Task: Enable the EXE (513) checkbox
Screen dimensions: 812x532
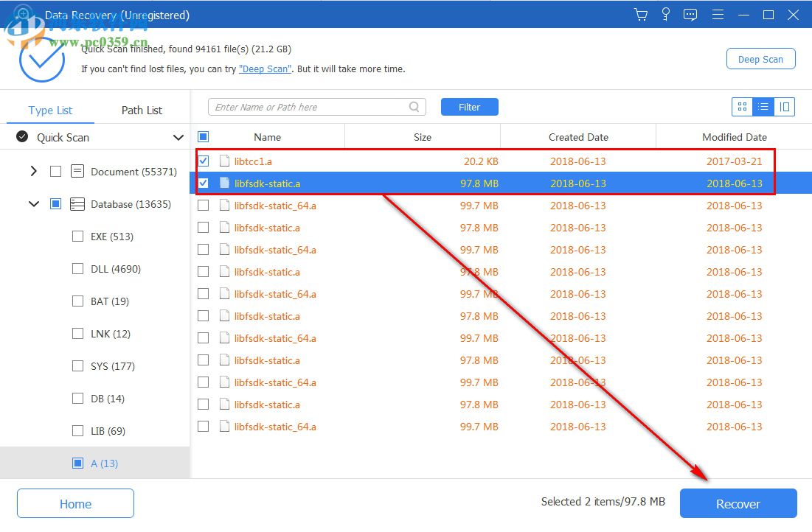Action: pos(77,236)
